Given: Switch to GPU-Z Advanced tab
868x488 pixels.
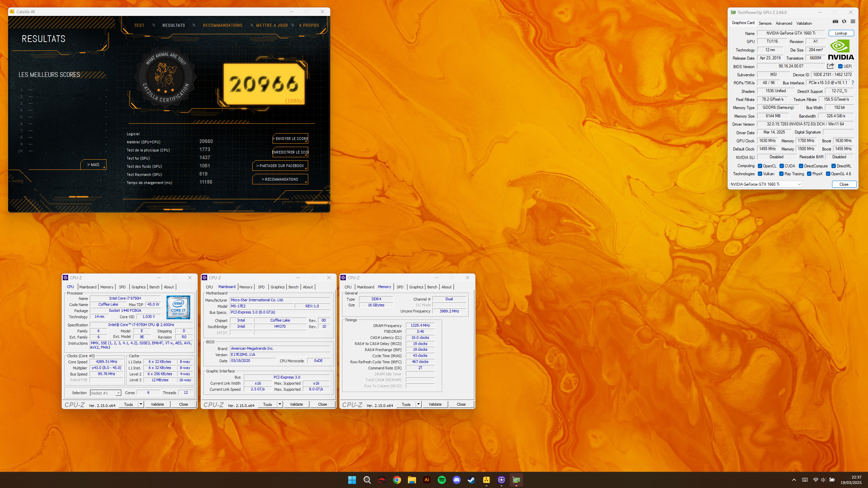Looking at the screenshot, I should pos(784,23).
